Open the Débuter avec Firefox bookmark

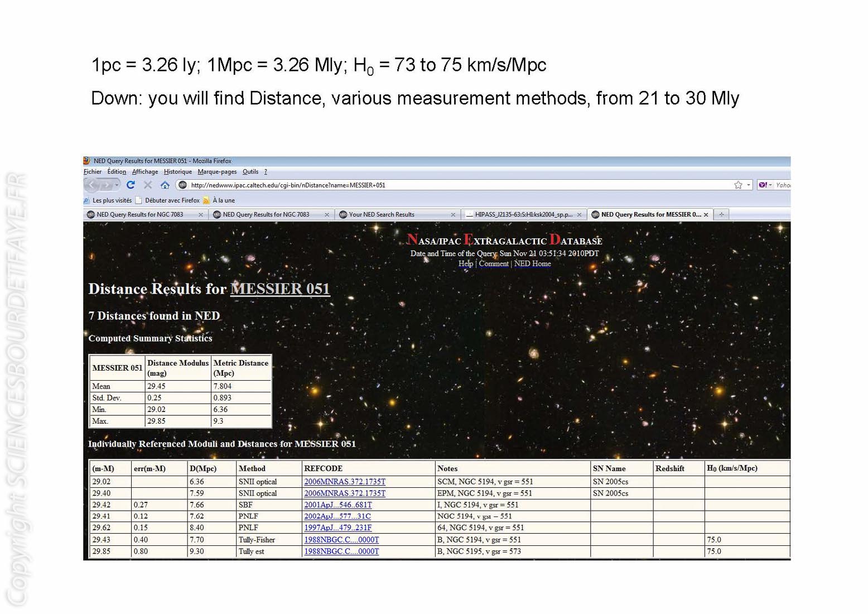(167, 200)
